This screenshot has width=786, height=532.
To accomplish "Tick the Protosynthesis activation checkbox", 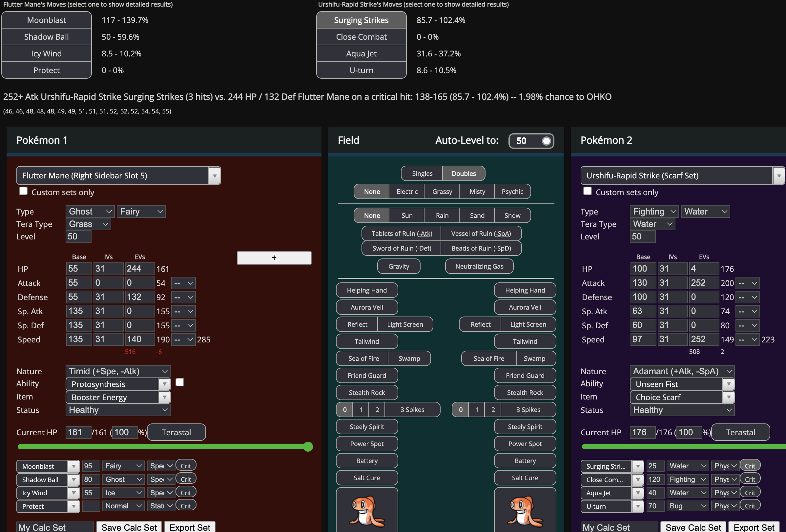I will point(180,382).
